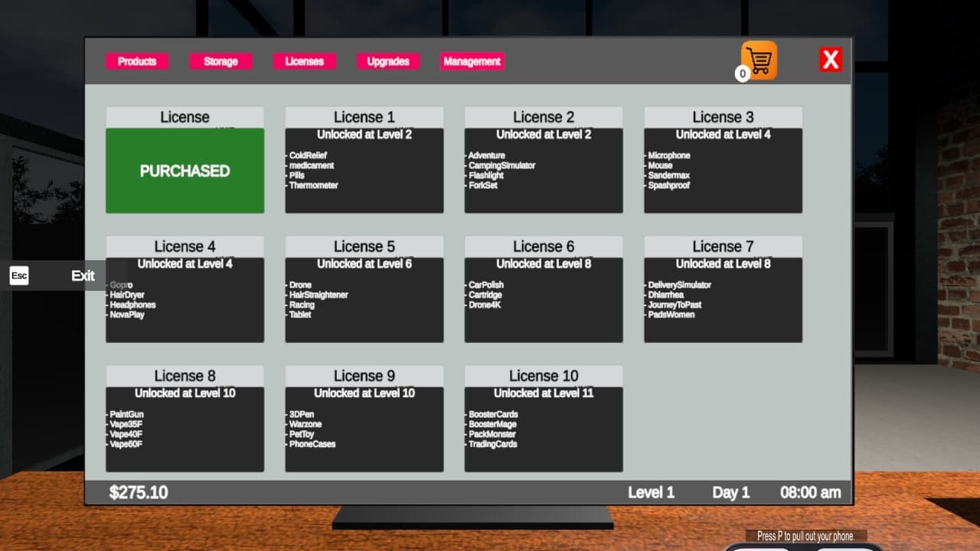Image resolution: width=980 pixels, height=551 pixels.
Task: Open License 5 card with Drone
Action: [x=364, y=300]
